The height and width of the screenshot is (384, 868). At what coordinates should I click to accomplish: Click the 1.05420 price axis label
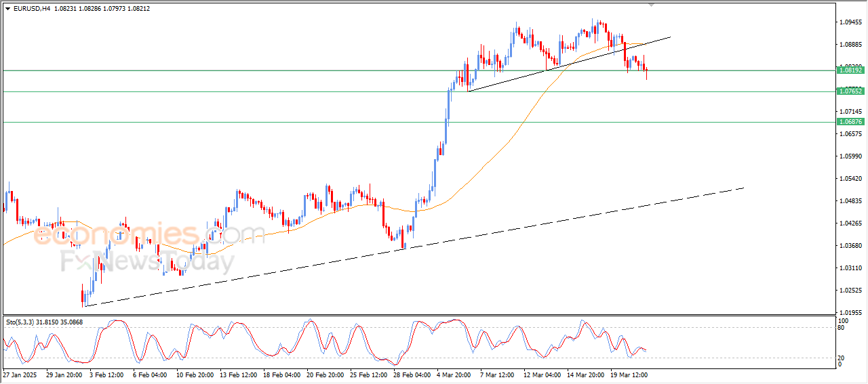(850, 179)
